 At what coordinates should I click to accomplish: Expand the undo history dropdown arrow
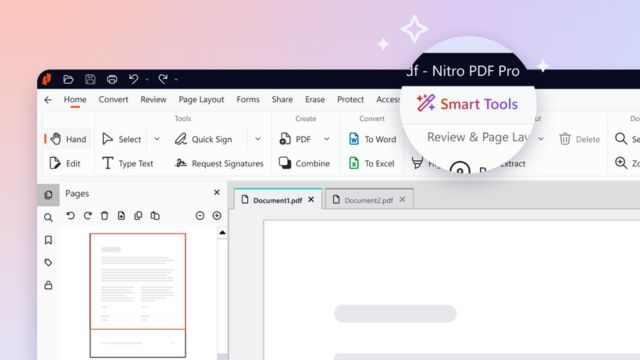coord(147,80)
